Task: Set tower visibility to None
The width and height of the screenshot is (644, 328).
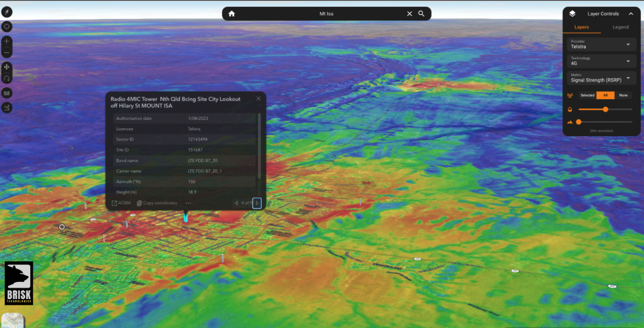Action: (x=623, y=95)
